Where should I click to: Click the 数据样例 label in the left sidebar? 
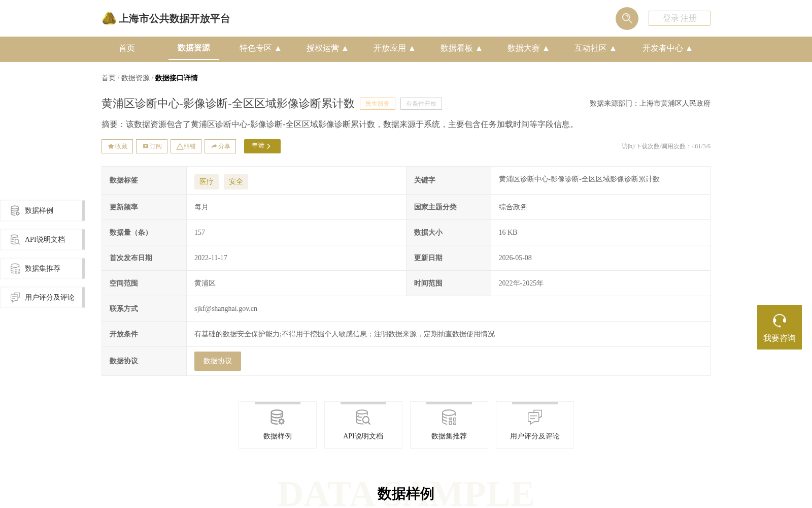tap(39, 211)
